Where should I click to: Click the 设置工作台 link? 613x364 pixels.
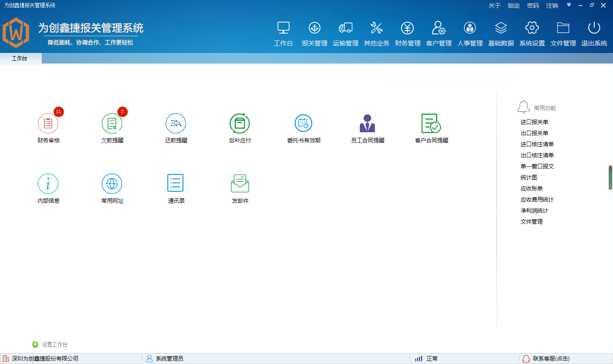tap(54, 344)
